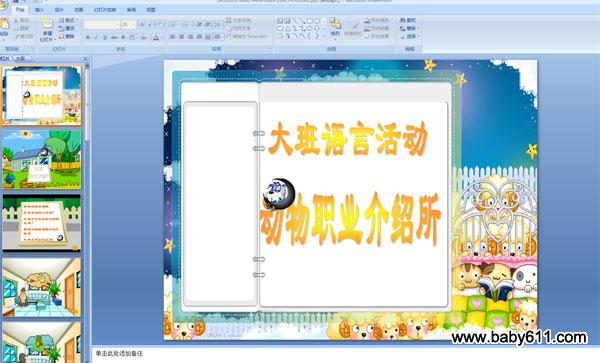Expand the shapes gallery more arrow
The image size is (600, 363).
click(x=324, y=36)
